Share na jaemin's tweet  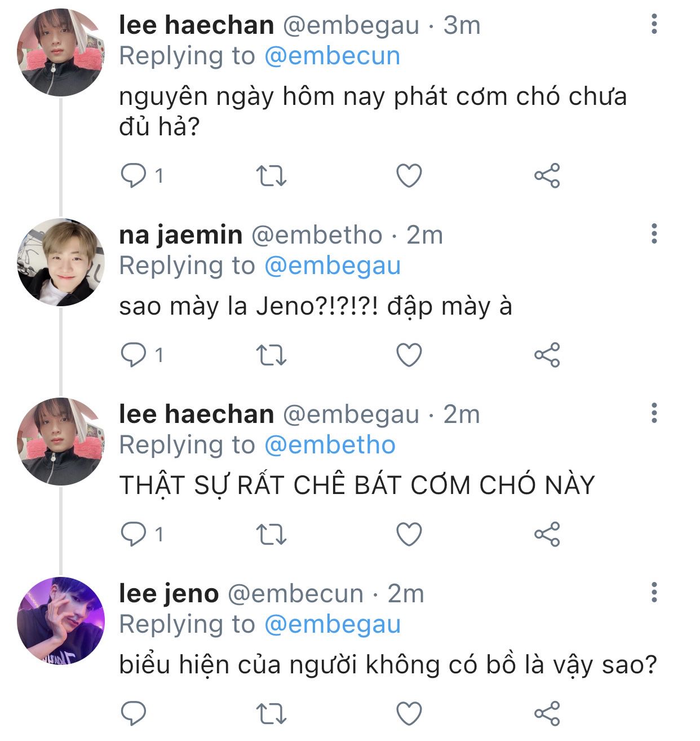[547, 355]
